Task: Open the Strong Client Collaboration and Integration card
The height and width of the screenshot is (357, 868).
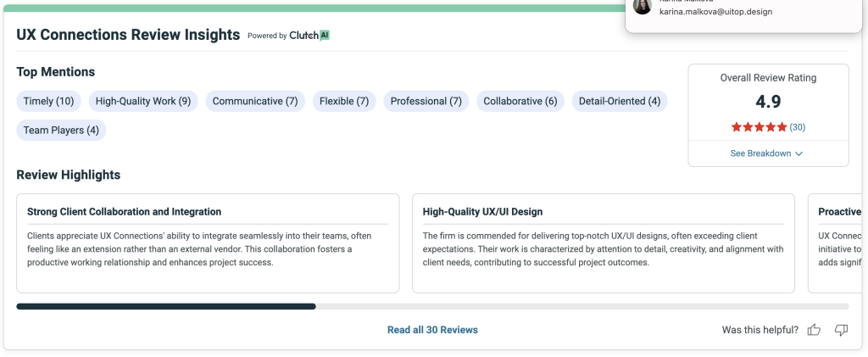Action: (x=208, y=243)
